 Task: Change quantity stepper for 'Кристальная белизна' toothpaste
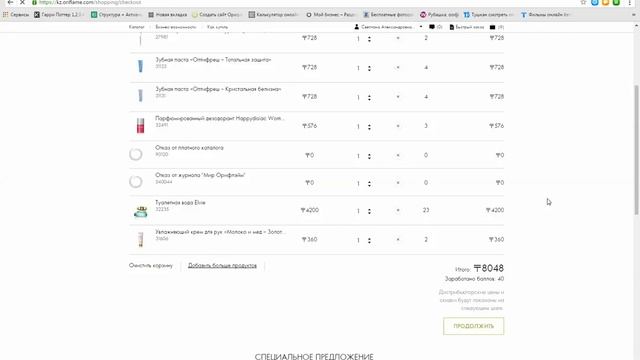tap(369, 98)
